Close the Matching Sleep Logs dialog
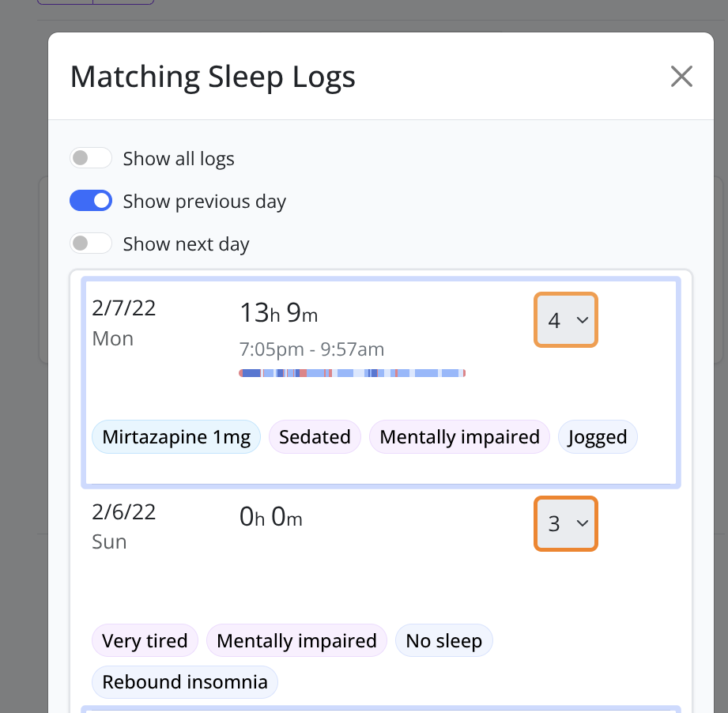Viewport: 728px width, 713px height. (x=681, y=77)
